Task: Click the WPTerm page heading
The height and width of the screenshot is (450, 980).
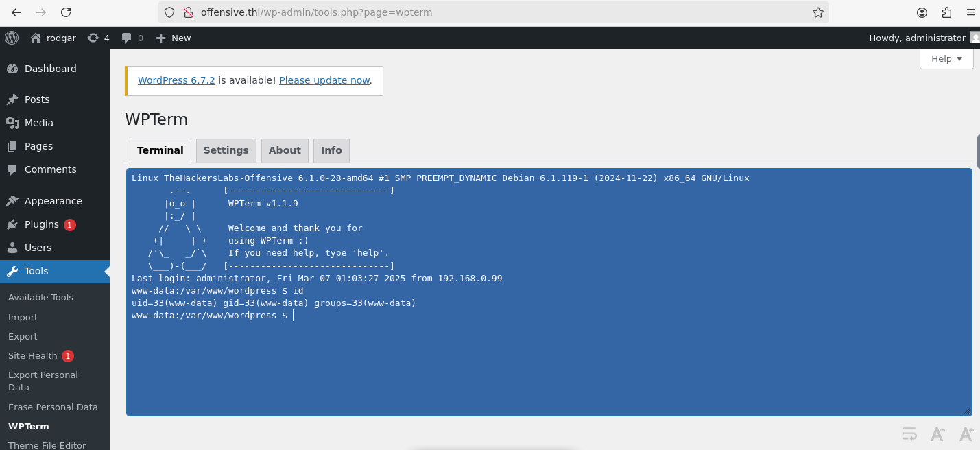Action: 156,119
